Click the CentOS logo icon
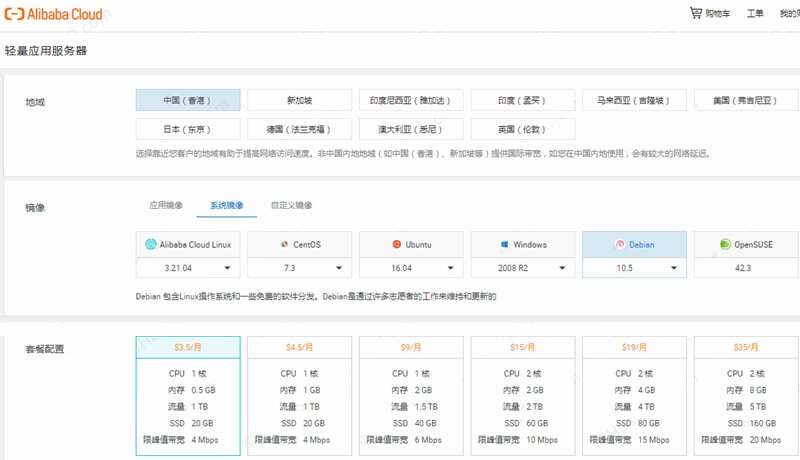Screen dimensions: 800x460 click(285, 244)
